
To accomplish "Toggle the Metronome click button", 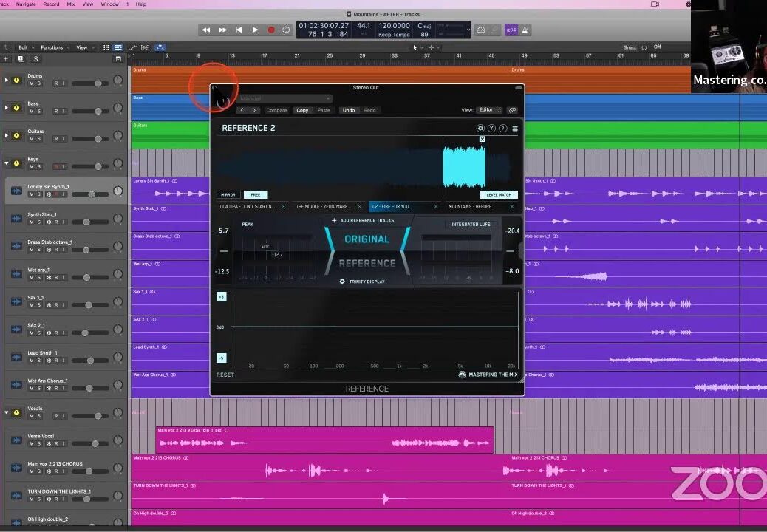I will click(525, 30).
